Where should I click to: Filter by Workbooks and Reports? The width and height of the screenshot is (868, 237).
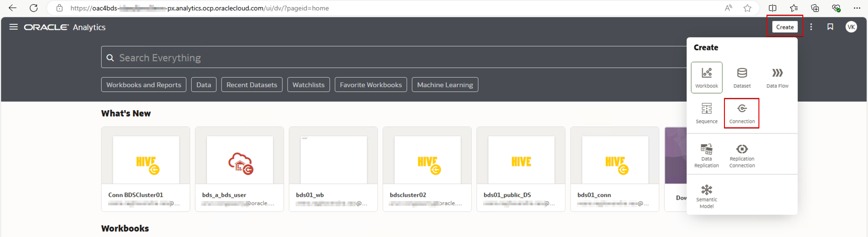click(144, 85)
